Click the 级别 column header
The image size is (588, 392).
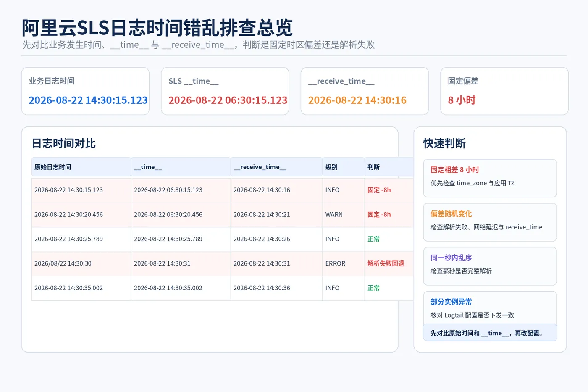pos(344,167)
